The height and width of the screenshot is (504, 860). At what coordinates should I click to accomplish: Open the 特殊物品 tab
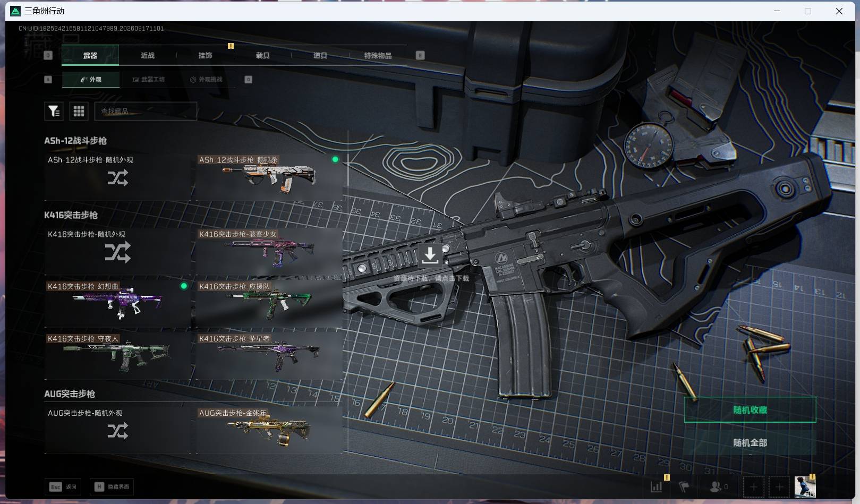[x=378, y=55]
